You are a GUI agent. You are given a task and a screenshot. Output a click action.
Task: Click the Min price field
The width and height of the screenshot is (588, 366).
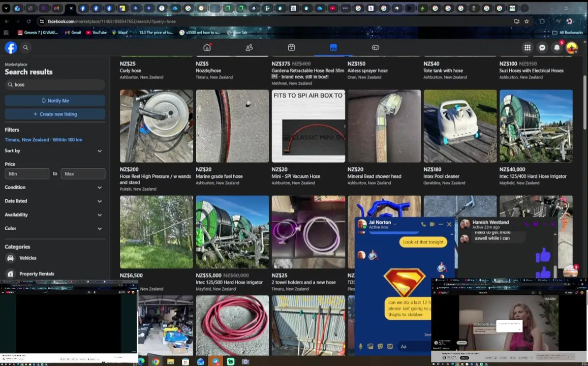(27, 174)
